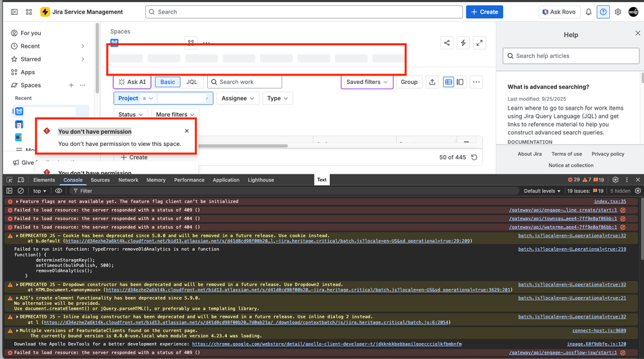644x359 pixels.
Task: Click the Group button
Action: click(409, 82)
